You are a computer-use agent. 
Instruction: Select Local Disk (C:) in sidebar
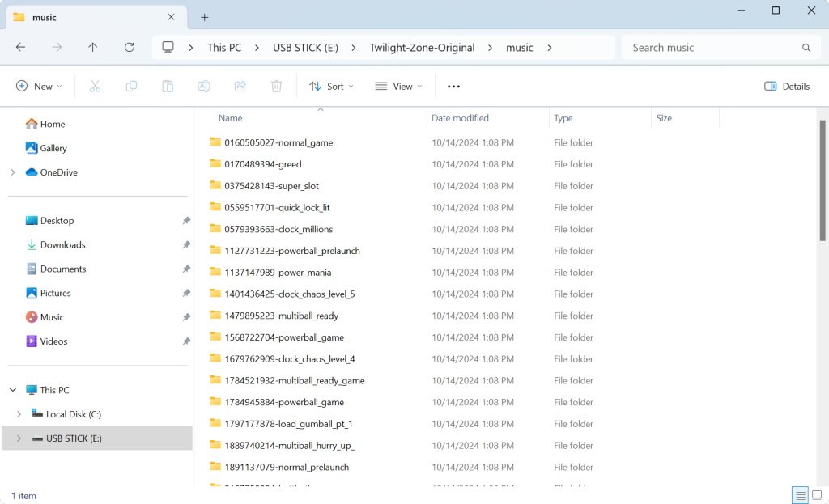tap(74, 414)
